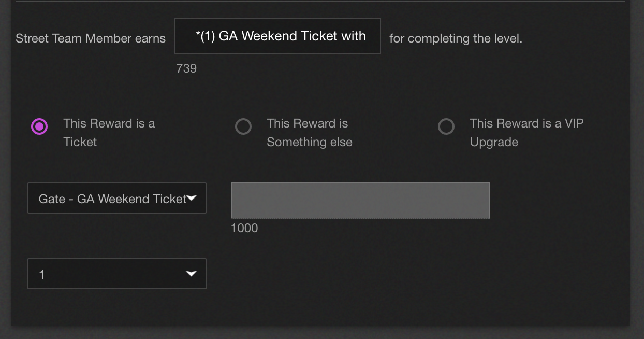Click the gray description text box
This screenshot has height=339, width=644.
360,201
